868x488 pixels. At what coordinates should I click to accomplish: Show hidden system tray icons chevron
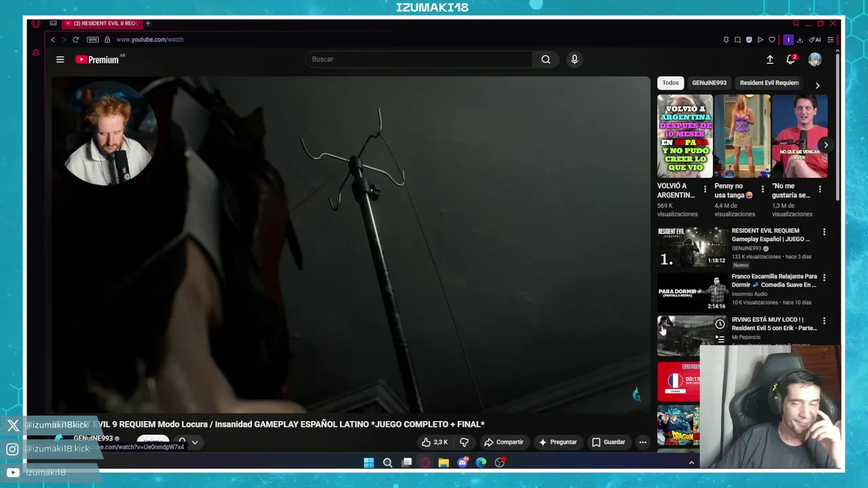point(692,462)
